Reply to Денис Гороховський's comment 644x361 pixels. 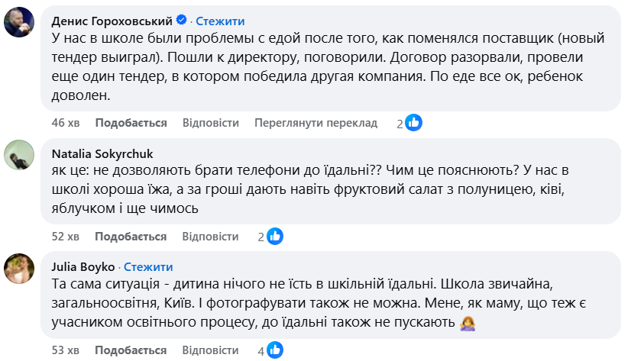211,122
